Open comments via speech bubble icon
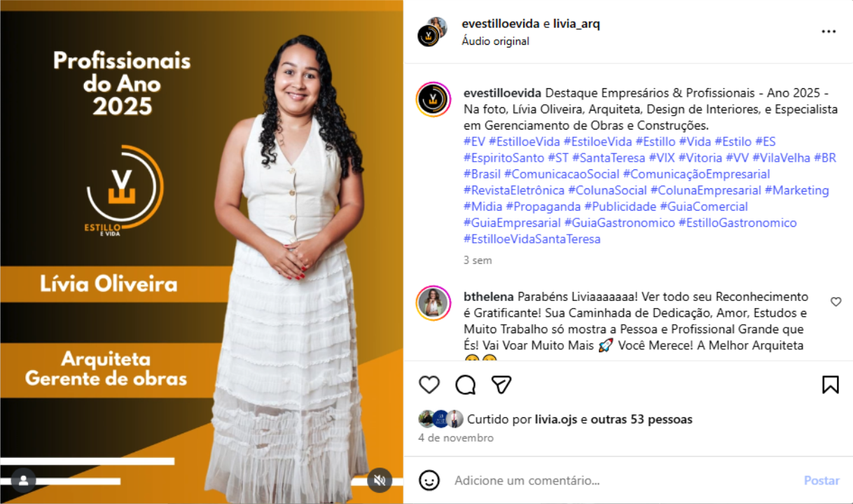Viewport: 853px width, 504px height. 465,384
